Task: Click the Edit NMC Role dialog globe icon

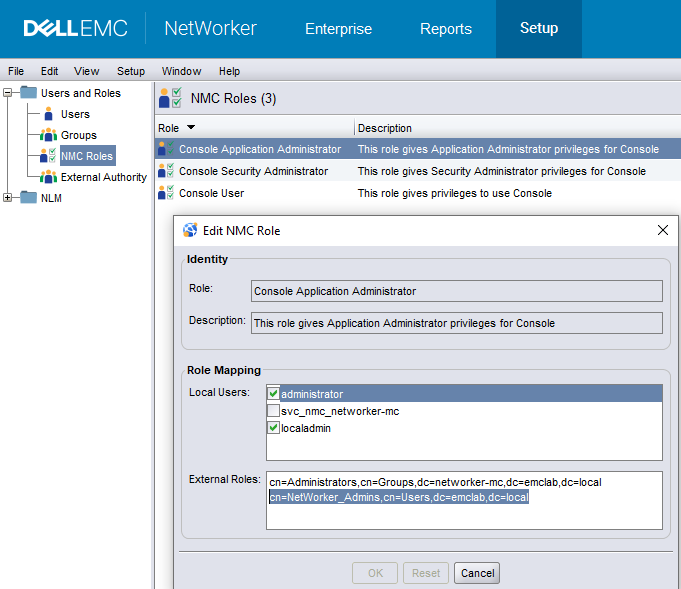Action: point(190,230)
